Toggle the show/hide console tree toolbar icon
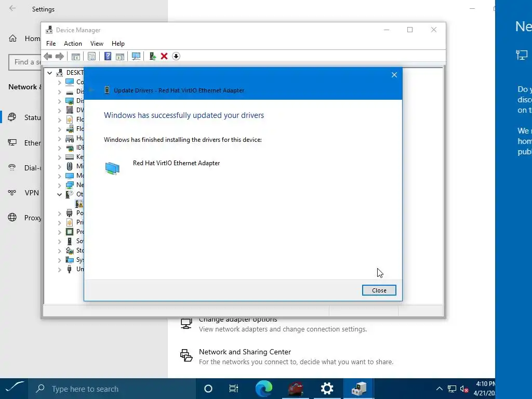 point(76,56)
